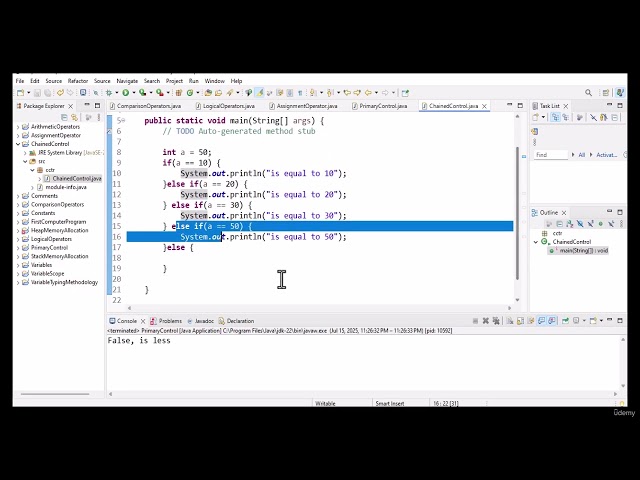
Task: Click New Task icon in Task List
Action: click(x=536, y=118)
